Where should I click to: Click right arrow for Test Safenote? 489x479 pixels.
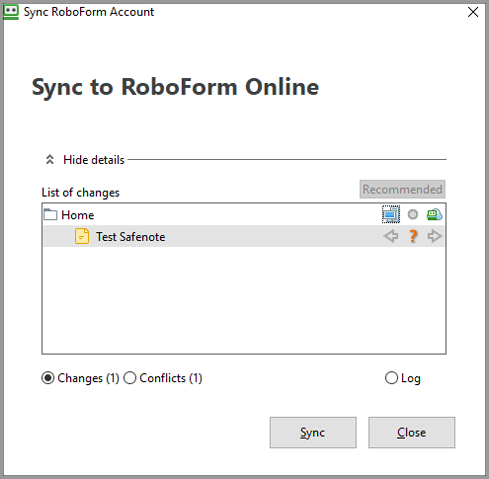[x=435, y=236]
